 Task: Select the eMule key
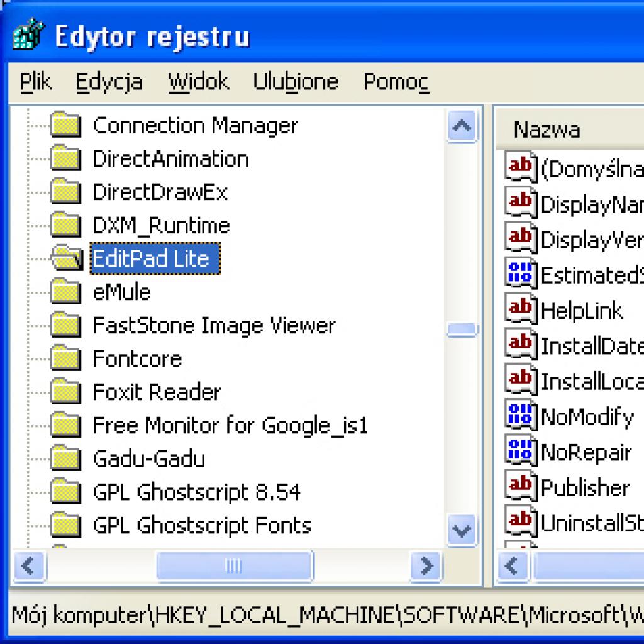pyautogui.click(x=121, y=292)
